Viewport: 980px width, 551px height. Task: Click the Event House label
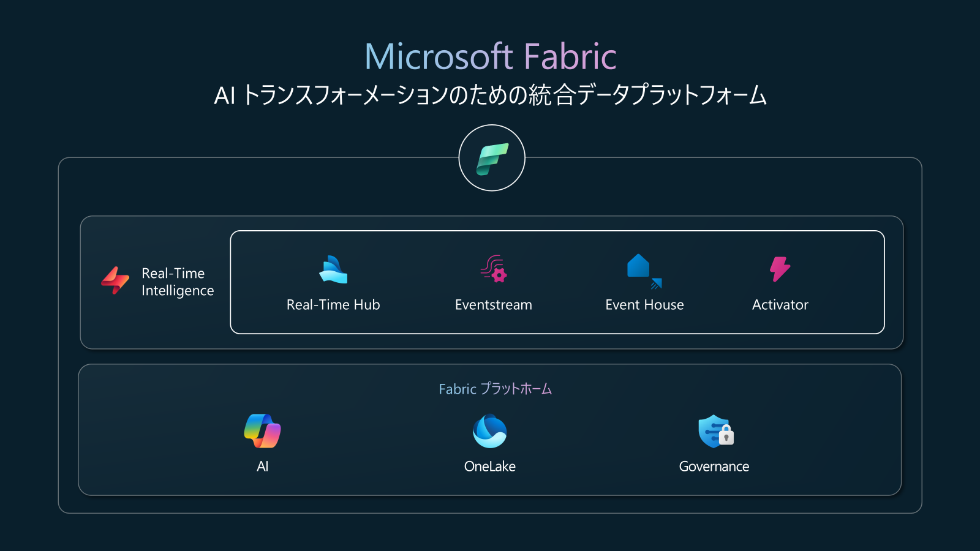(x=644, y=305)
